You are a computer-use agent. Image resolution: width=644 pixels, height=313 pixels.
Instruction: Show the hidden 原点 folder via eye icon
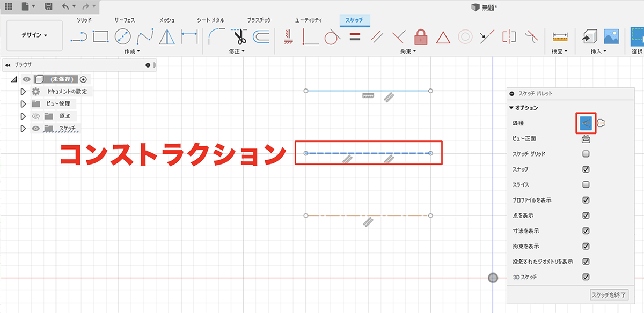point(36,116)
